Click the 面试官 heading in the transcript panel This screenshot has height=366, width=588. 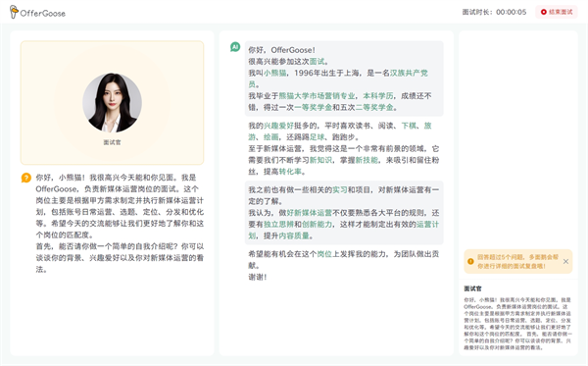pyautogui.click(x=472, y=288)
